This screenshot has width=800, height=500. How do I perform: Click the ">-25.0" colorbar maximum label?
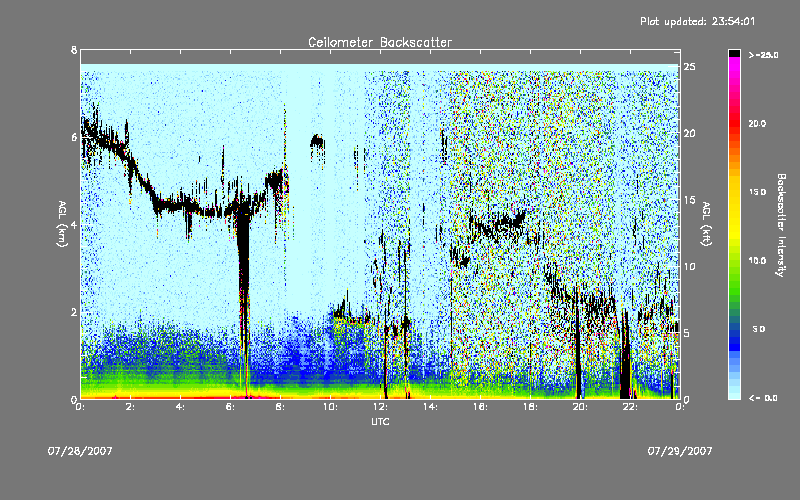click(x=763, y=55)
